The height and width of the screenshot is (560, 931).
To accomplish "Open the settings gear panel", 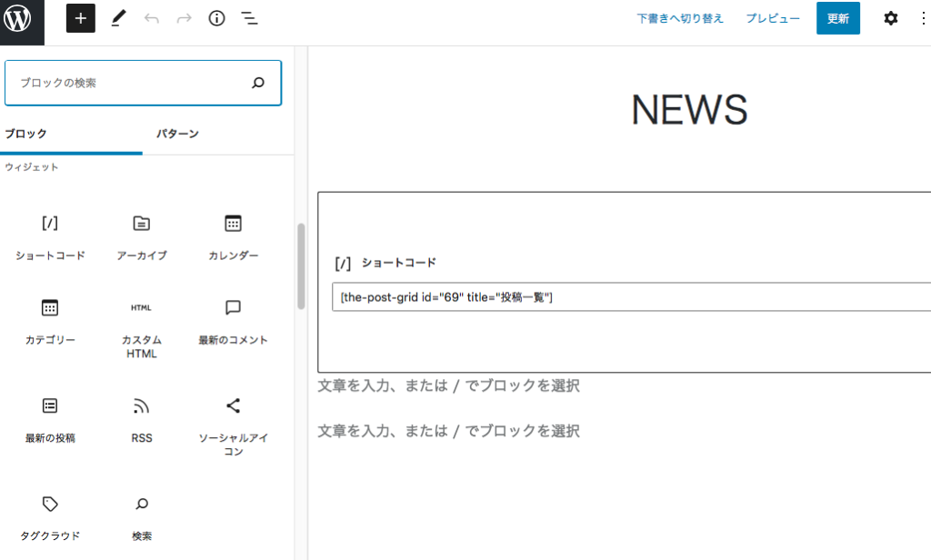I will pos(891,18).
